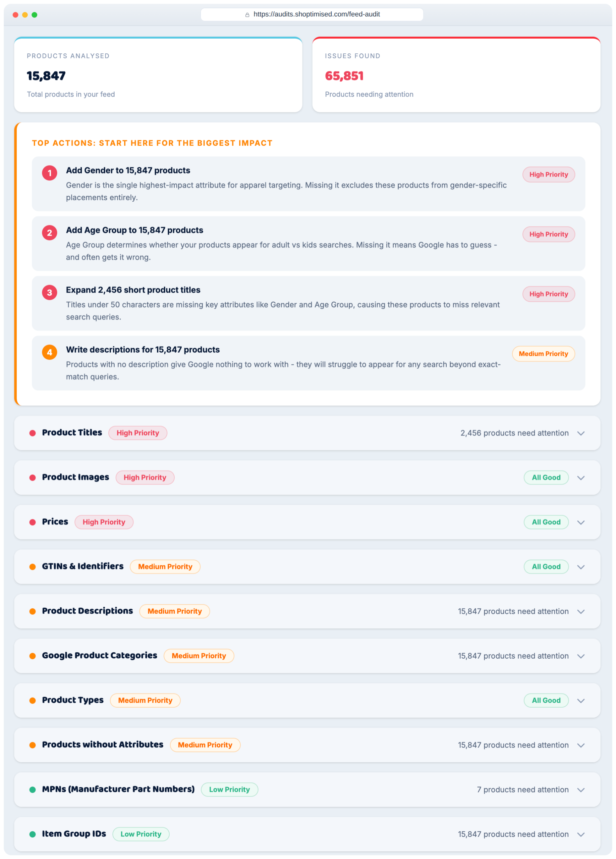Click the orange dot beside GTINs & Identifiers
The height and width of the screenshot is (859, 616).
pyautogui.click(x=33, y=567)
